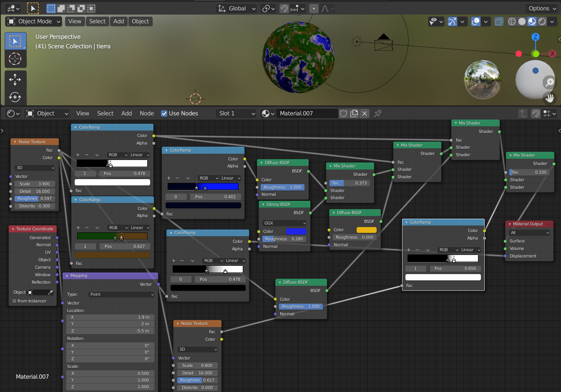Toggle X-Ray mode in the viewport

(x=499, y=21)
